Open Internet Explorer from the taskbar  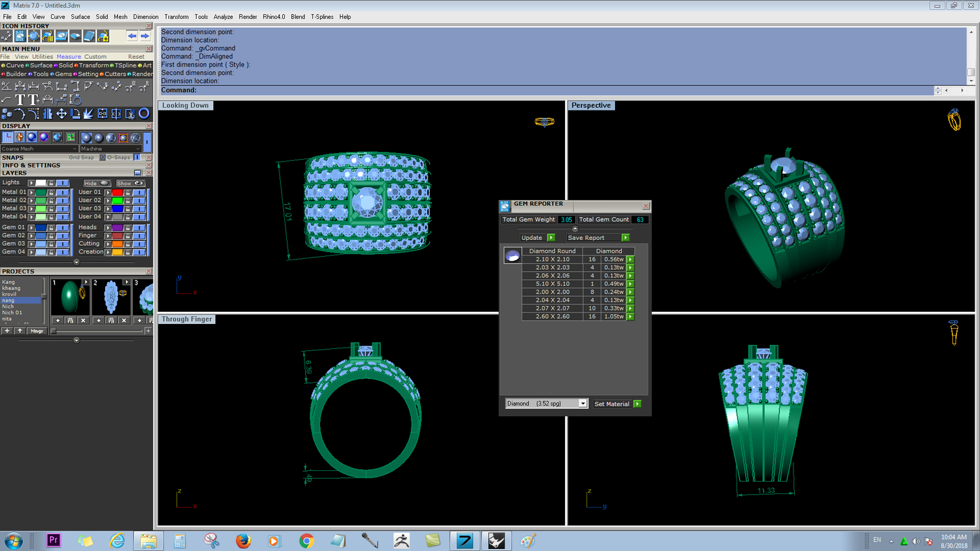(117, 541)
